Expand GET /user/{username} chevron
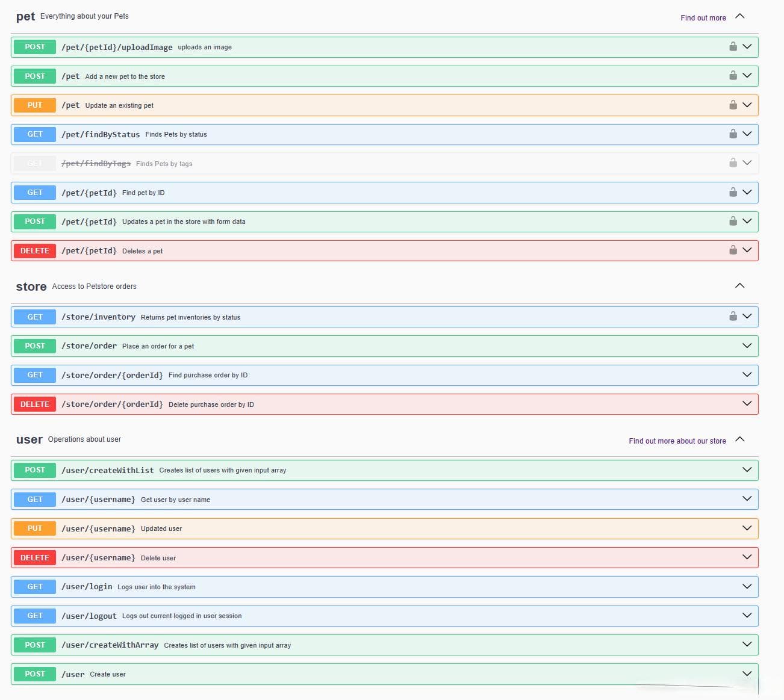 coord(747,498)
